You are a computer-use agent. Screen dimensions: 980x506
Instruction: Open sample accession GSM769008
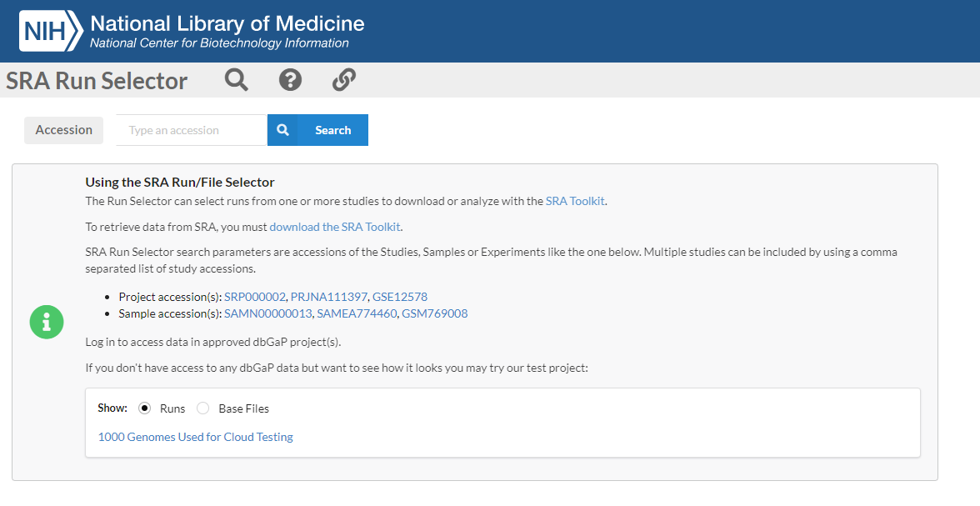[x=434, y=313]
